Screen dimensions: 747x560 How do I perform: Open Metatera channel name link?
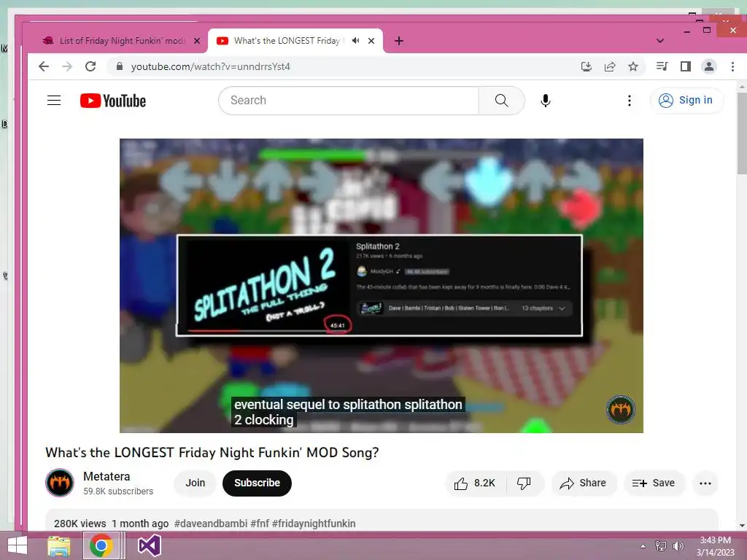[107, 477]
